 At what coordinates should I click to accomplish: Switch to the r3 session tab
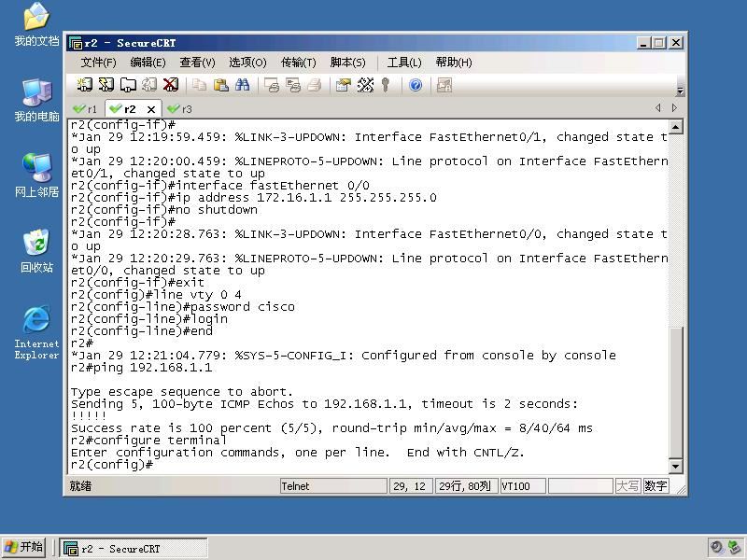(x=180, y=109)
